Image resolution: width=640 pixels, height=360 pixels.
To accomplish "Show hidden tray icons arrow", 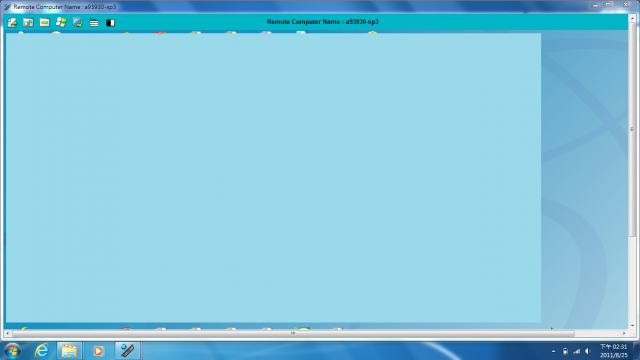I will coord(553,351).
